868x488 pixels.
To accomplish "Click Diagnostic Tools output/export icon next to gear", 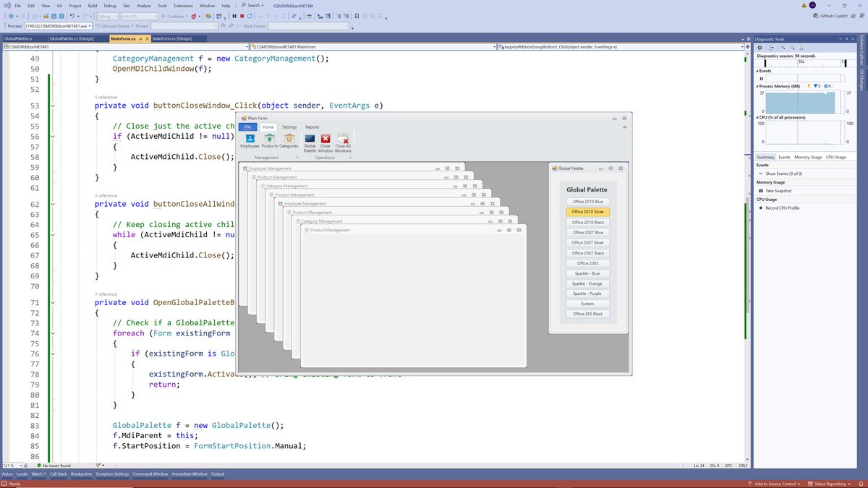I will (771, 48).
